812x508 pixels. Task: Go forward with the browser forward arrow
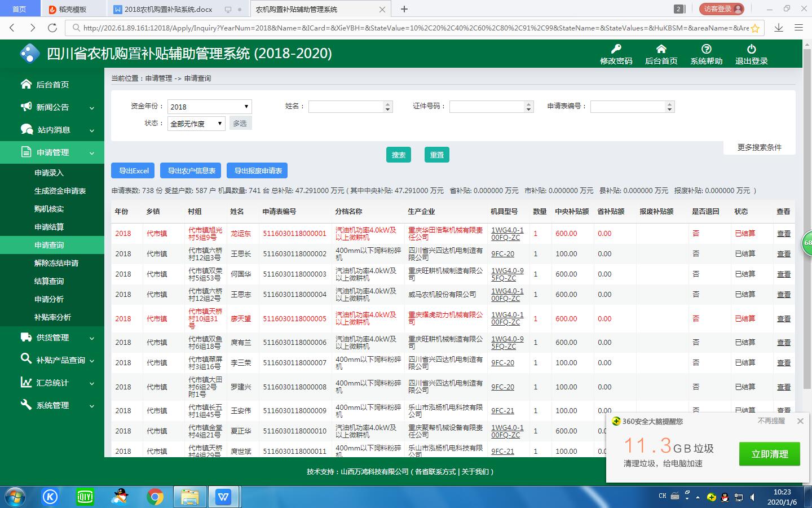coord(32,28)
